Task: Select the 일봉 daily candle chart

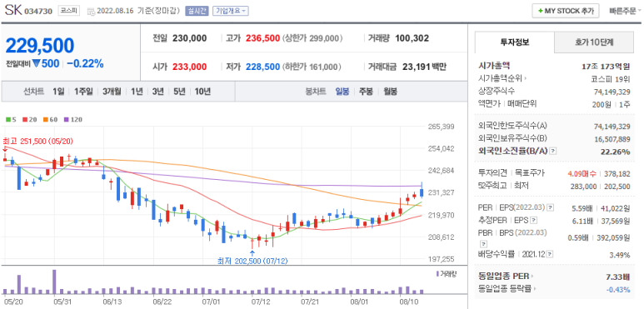Action: 342,92
